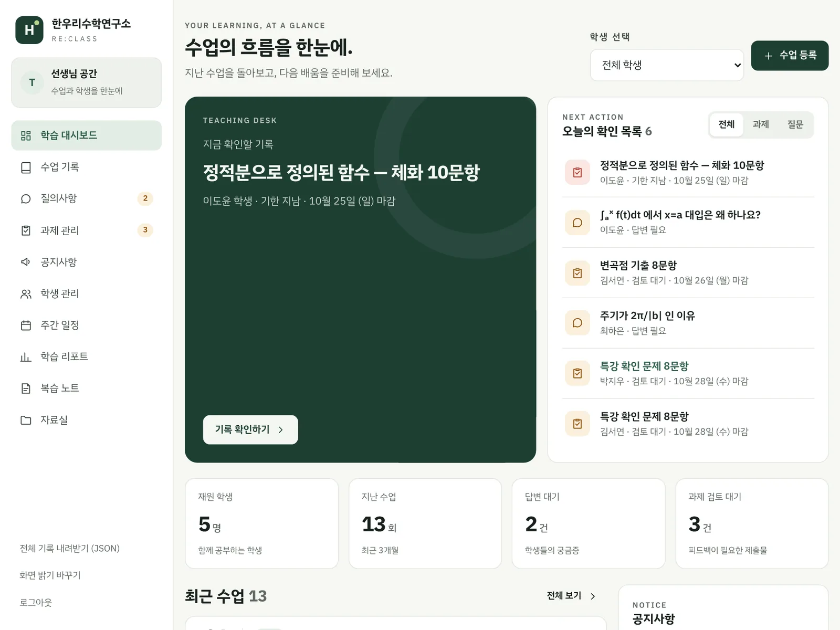Click the 주간 일정 calendar icon
This screenshot has width=840, height=630.
click(26, 325)
